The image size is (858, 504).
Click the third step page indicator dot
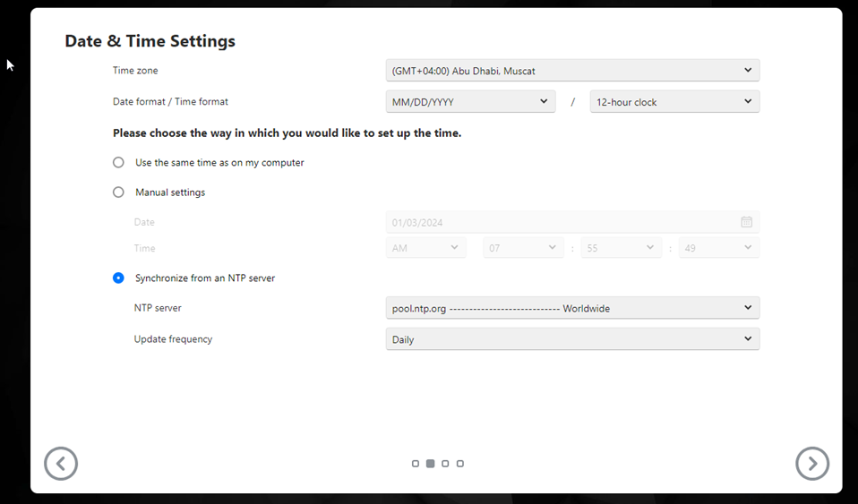pos(445,464)
